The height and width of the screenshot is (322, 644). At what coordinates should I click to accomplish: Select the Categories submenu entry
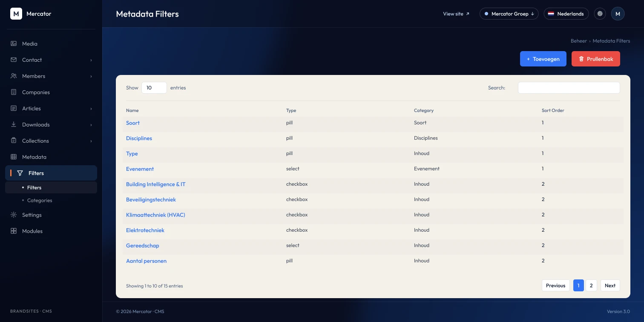(x=51, y=200)
